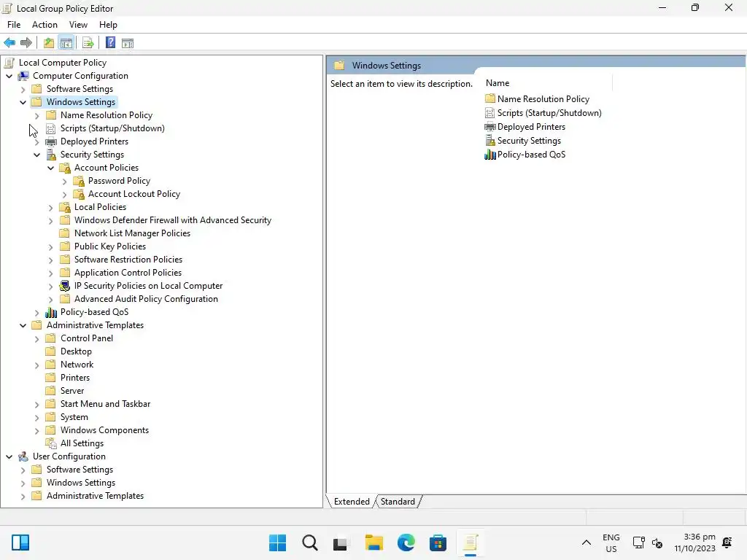Expand the Control Panel node

coord(36,338)
